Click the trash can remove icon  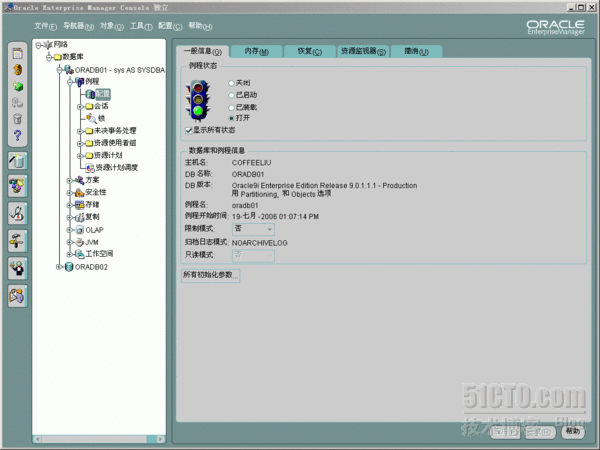tap(18, 119)
